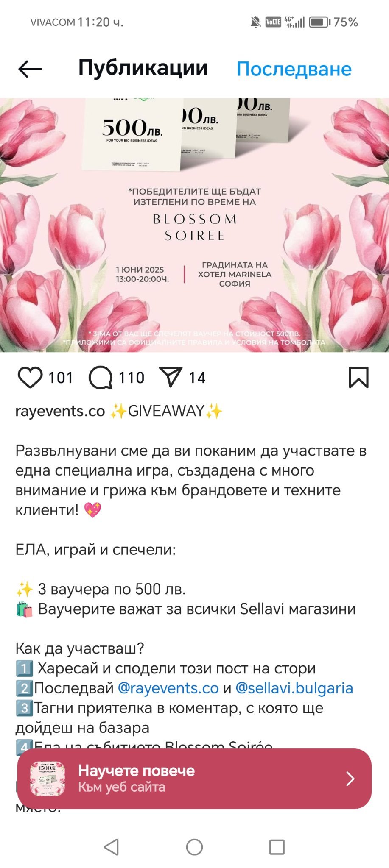The image size is (389, 868).
Task: Open the @sellavi.bulgaria mention link
Action: tap(294, 688)
